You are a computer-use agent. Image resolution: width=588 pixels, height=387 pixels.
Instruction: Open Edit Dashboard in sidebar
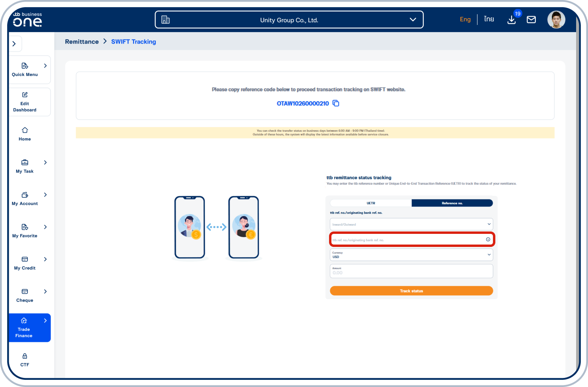[25, 102]
